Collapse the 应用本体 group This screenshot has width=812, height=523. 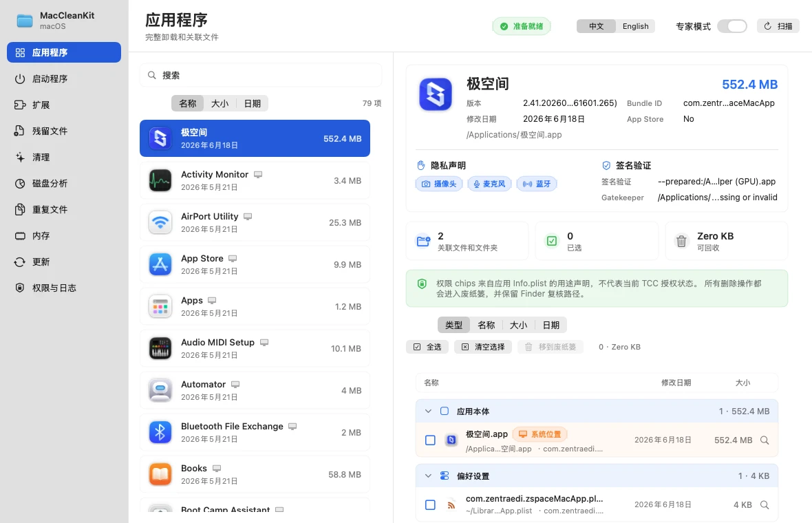pos(428,411)
